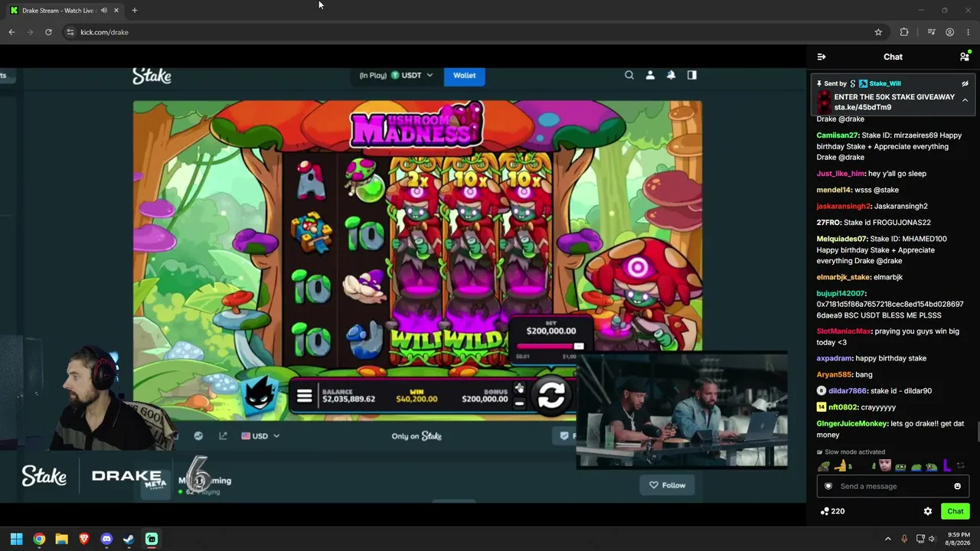980x551 pixels.
Task: Open the browser media controls icon
Action: (x=931, y=32)
